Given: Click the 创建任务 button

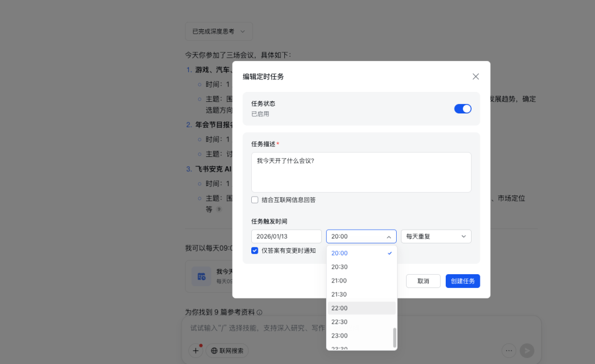Looking at the screenshot, I should pyautogui.click(x=463, y=281).
